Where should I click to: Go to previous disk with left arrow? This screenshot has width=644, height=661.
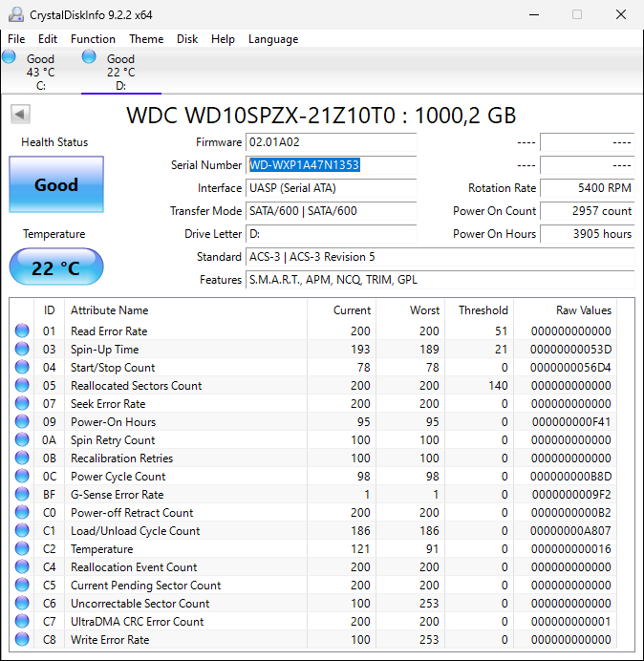20,115
